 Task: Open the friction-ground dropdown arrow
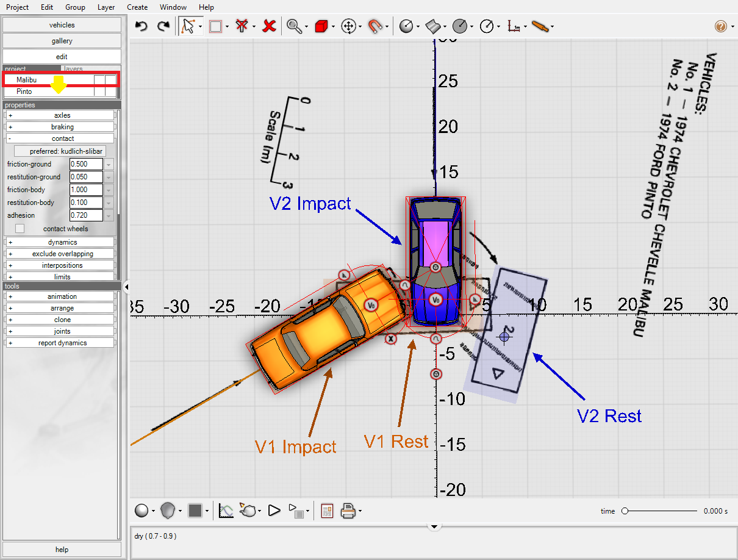pyautogui.click(x=109, y=164)
